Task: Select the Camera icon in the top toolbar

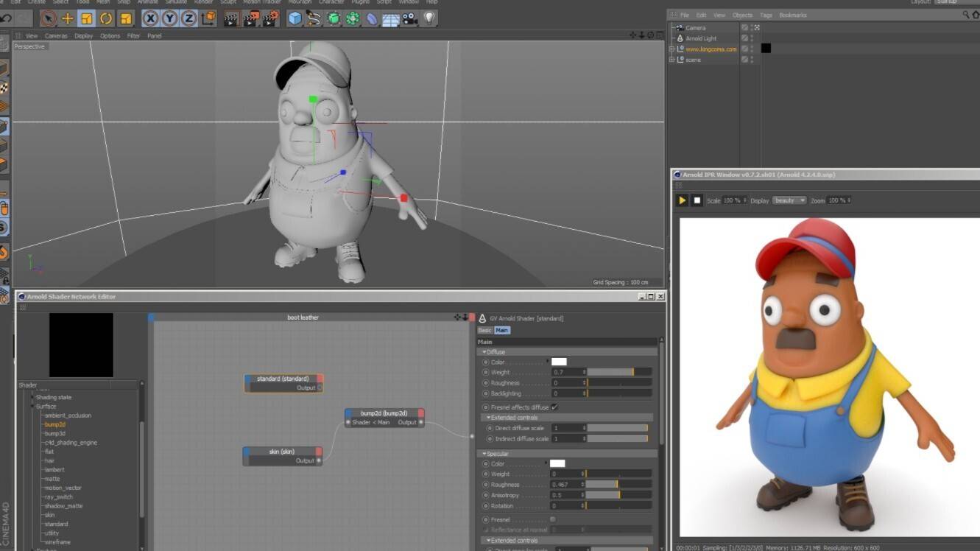Action: tap(408, 18)
